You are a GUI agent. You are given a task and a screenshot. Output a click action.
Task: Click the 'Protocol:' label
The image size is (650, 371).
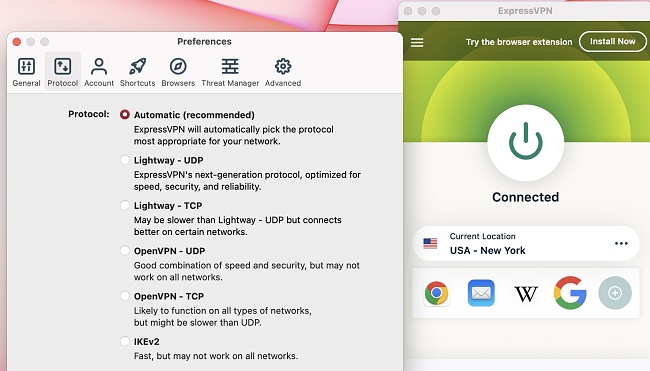[89, 114]
